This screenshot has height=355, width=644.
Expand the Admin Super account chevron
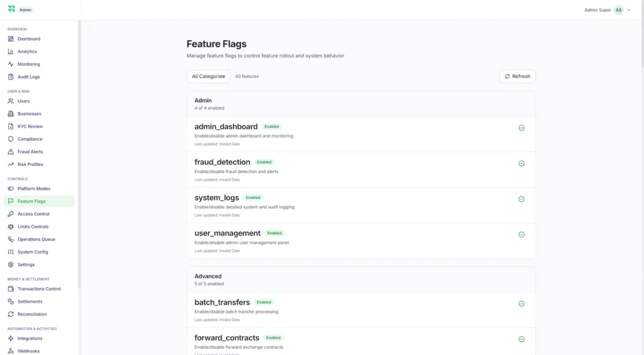(x=629, y=10)
